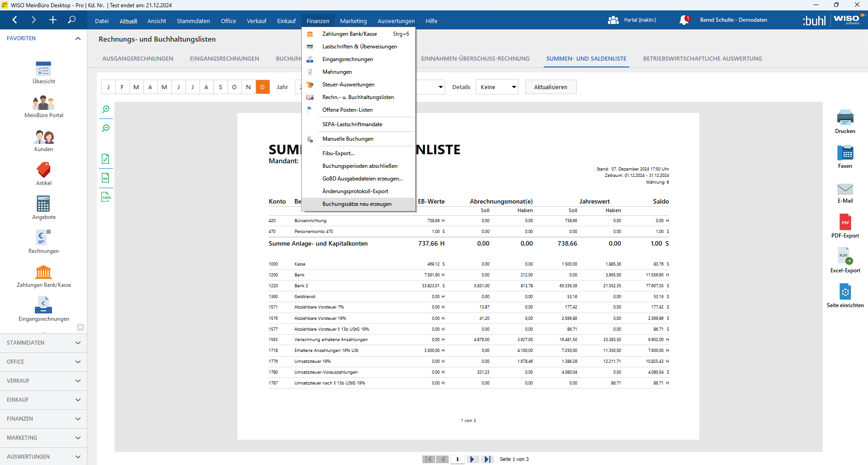Viewport: 868px width, 465px height.
Task: Jump to last page of report
Action: 487,459
